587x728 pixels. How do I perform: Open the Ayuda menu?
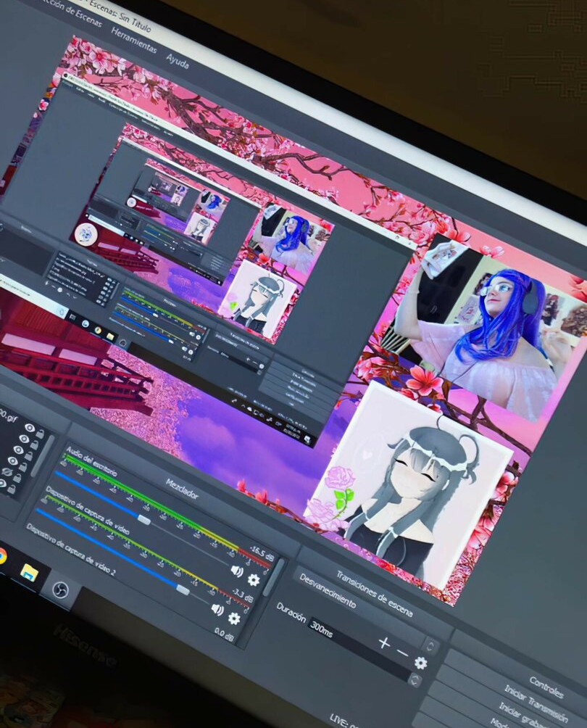tap(178, 61)
